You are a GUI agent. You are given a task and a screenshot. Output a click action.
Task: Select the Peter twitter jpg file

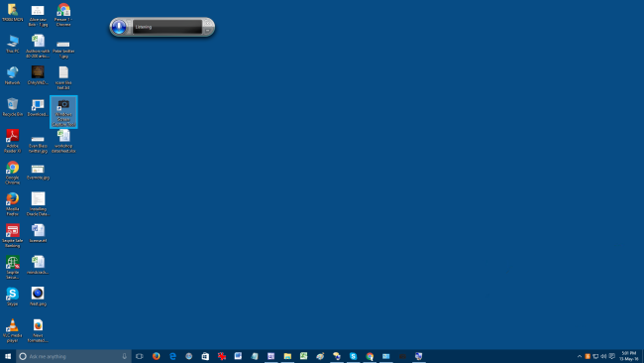pos(63,49)
